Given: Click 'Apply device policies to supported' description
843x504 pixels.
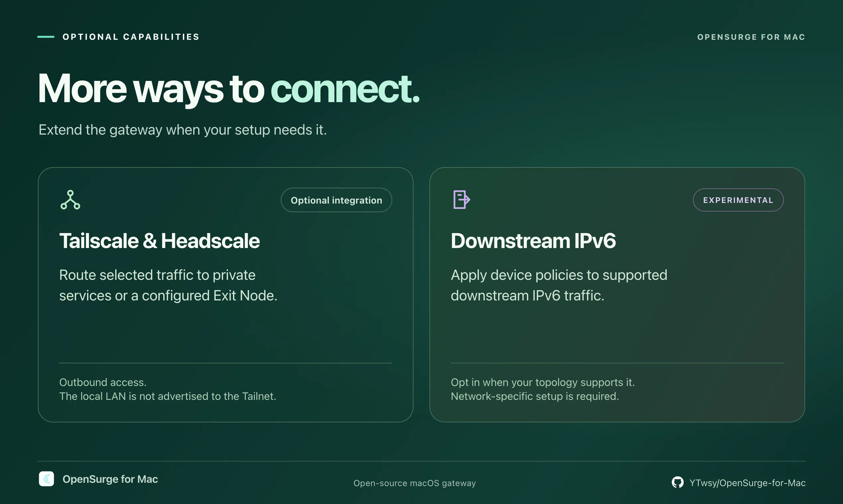Looking at the screenshot, I should point(559,275).
